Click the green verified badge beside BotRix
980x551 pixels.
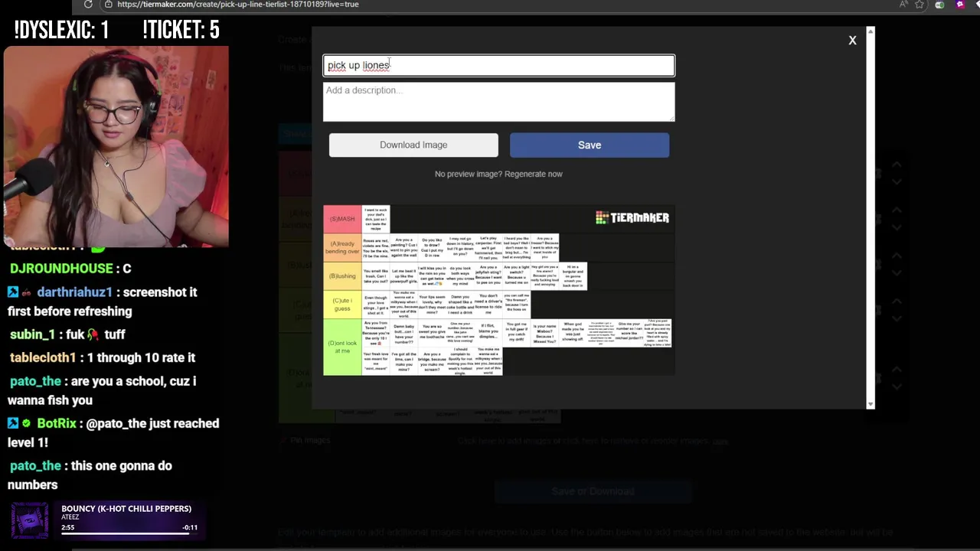tap(27, 423)
